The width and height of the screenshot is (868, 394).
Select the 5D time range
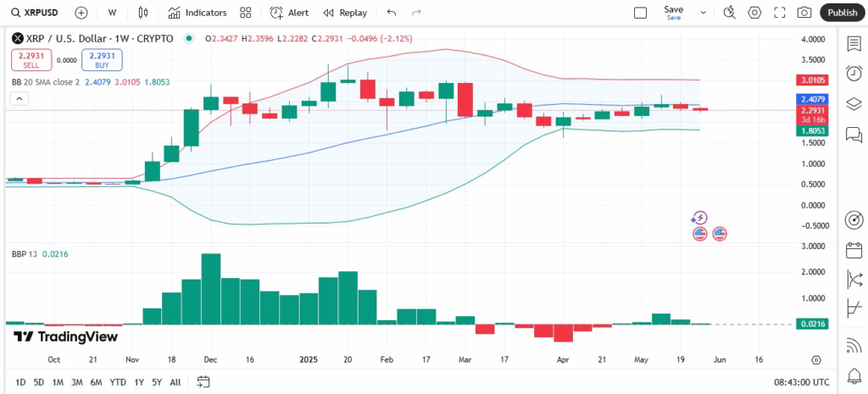(x=39, y=382)
